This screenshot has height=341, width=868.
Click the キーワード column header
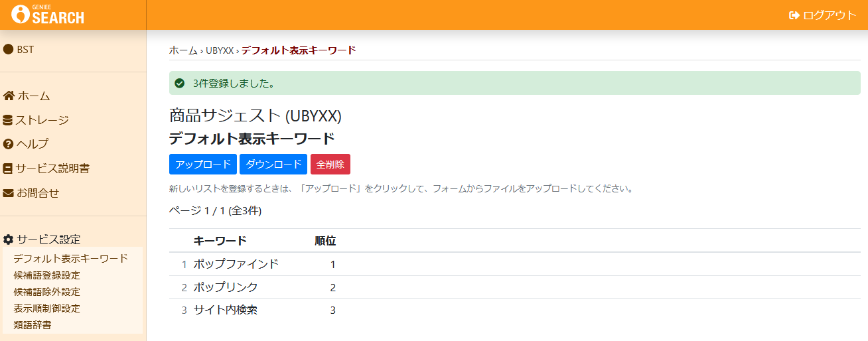pyautogui.click(x=220, y=240)
